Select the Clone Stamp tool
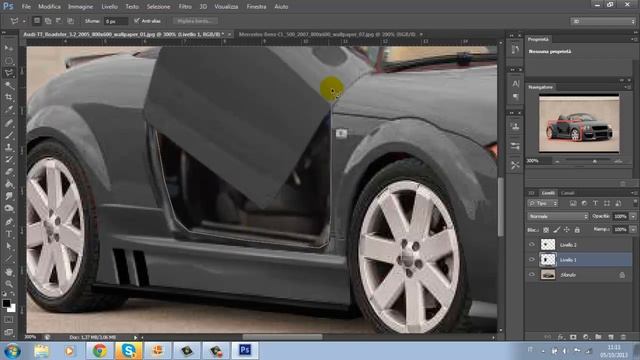This screenshot has height=360, width=640. coord(9,147)
